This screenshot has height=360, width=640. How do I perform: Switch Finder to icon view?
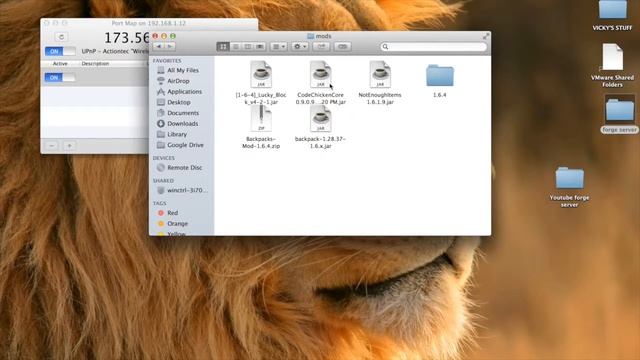(x=223, y=47)
